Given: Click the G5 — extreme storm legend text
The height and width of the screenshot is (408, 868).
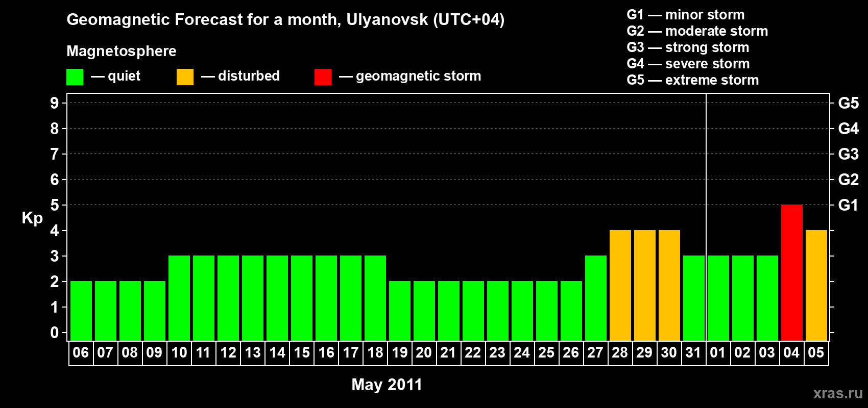Looking at the screenshot, I should point(693,80).
